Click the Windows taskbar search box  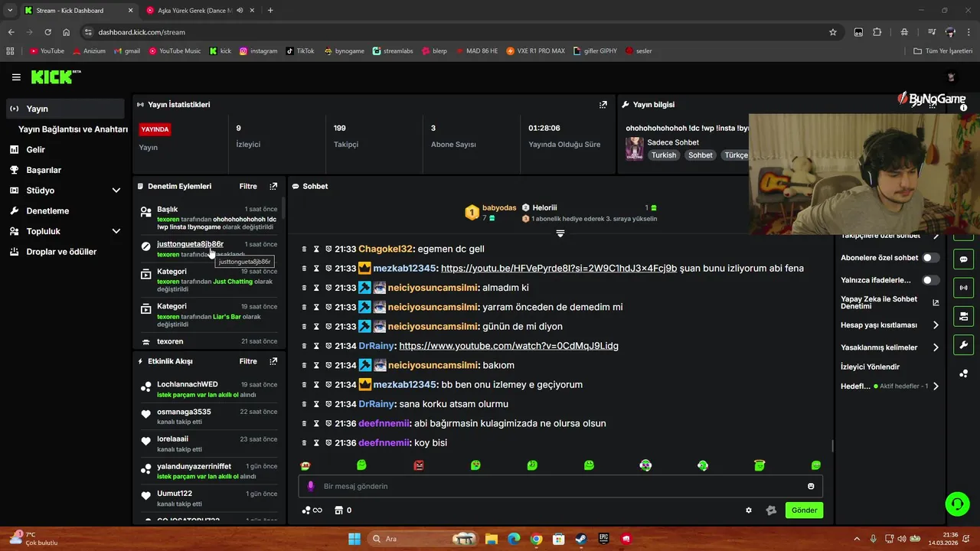pos(421,539)
